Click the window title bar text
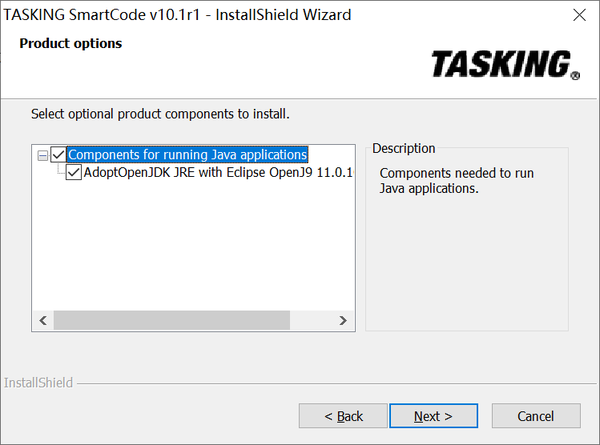The image size is (600, 445). [178, 15]
